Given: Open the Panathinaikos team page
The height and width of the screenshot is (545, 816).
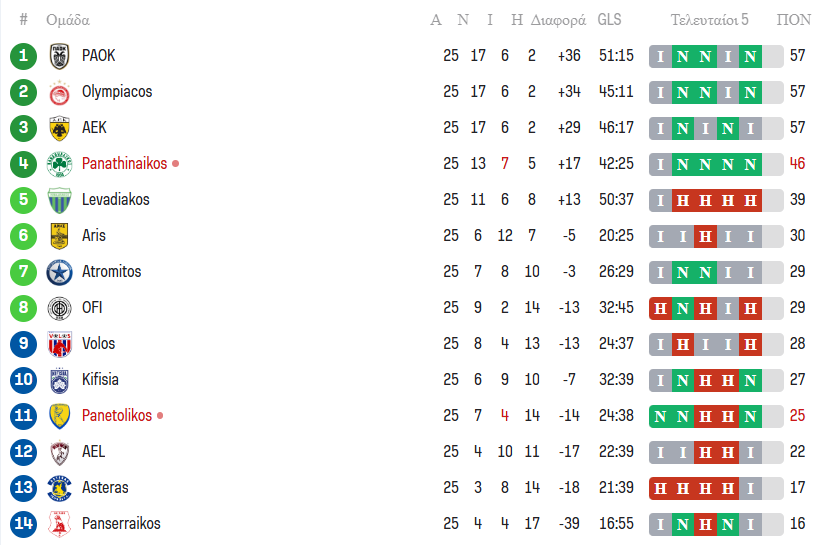Looking at the screenshot, I should 124,164.
